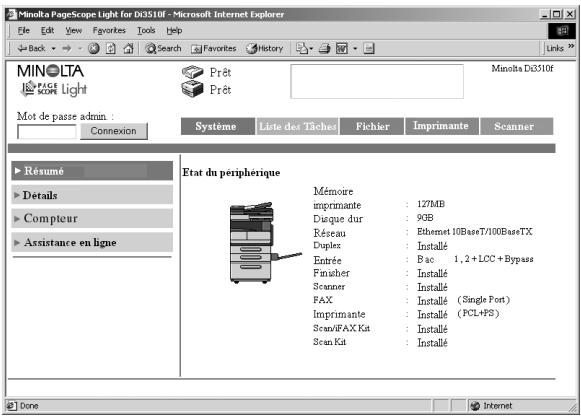Open Assistance en ligne side menu item

click(x=92, y=242)
